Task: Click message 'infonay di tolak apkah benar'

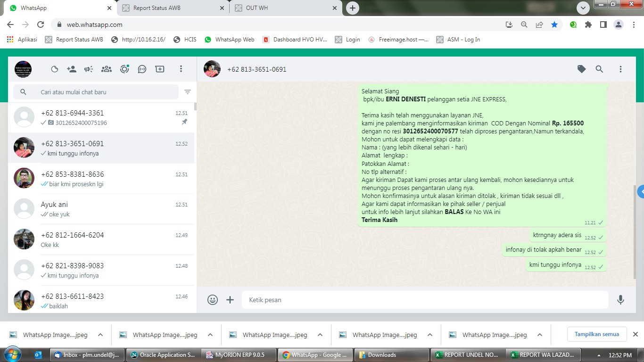Action: coord(554,250)
